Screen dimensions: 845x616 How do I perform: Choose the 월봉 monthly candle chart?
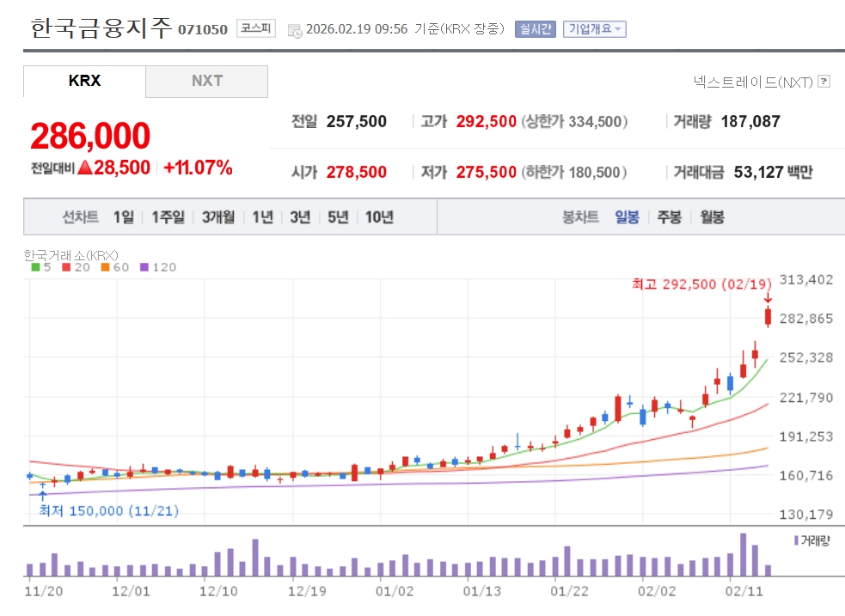click(x=712, y=217)
